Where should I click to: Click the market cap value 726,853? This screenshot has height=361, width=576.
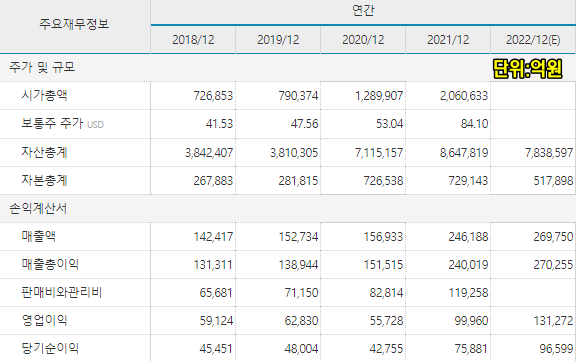click(x=213, y=96)
